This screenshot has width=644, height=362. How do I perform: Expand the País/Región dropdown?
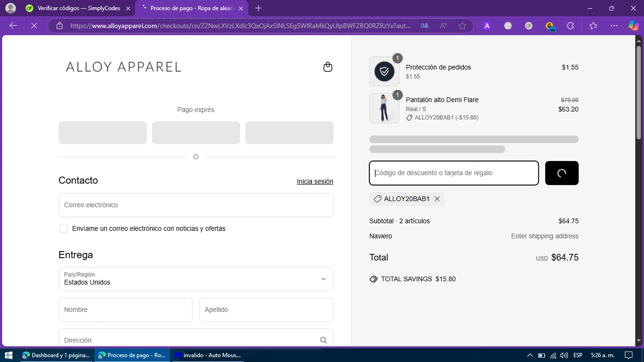pos(196,279)
